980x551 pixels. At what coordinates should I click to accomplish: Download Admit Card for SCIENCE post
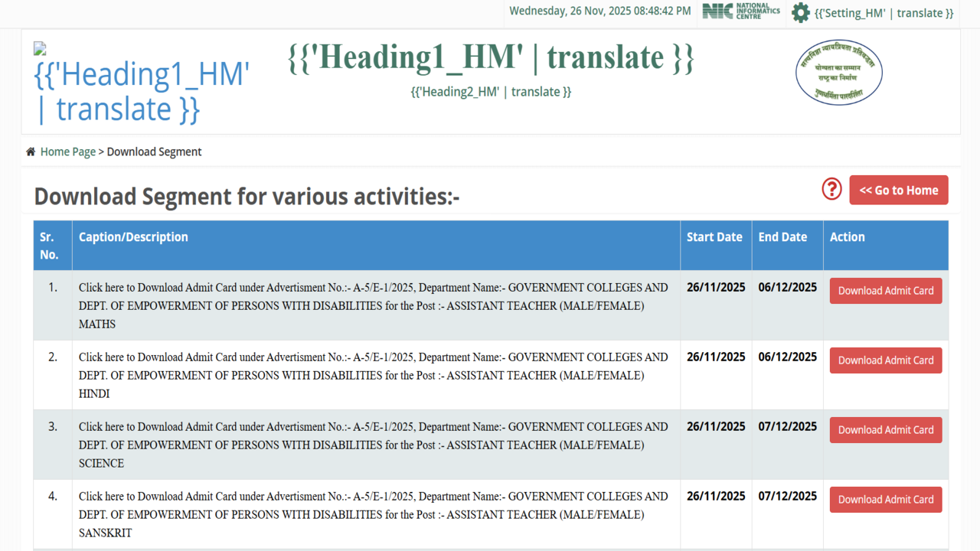pos(885,430)
